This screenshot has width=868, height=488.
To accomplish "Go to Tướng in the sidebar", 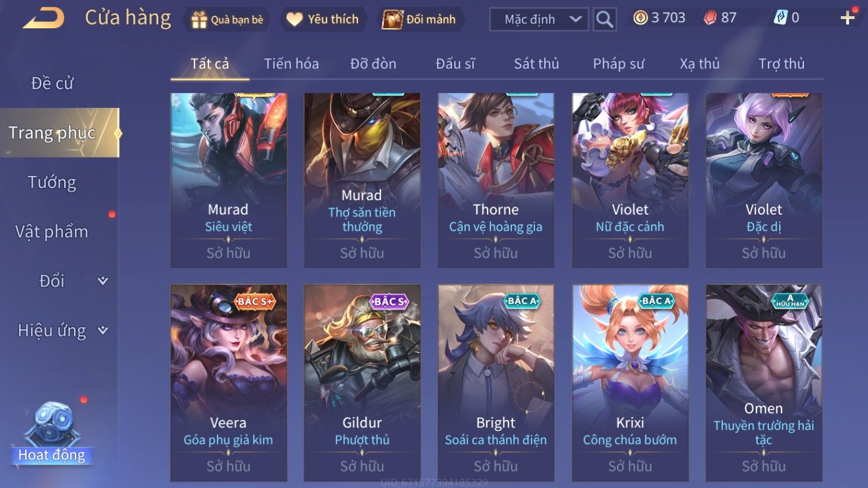I will (x=52, y=182).
